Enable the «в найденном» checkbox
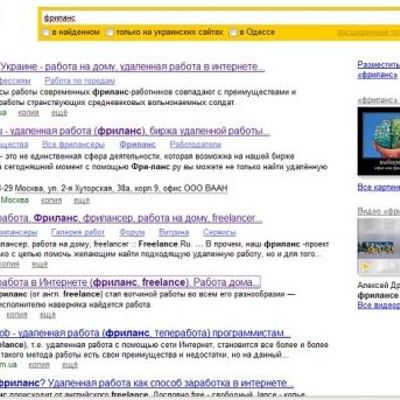400x400 pixels. (45, 32)
